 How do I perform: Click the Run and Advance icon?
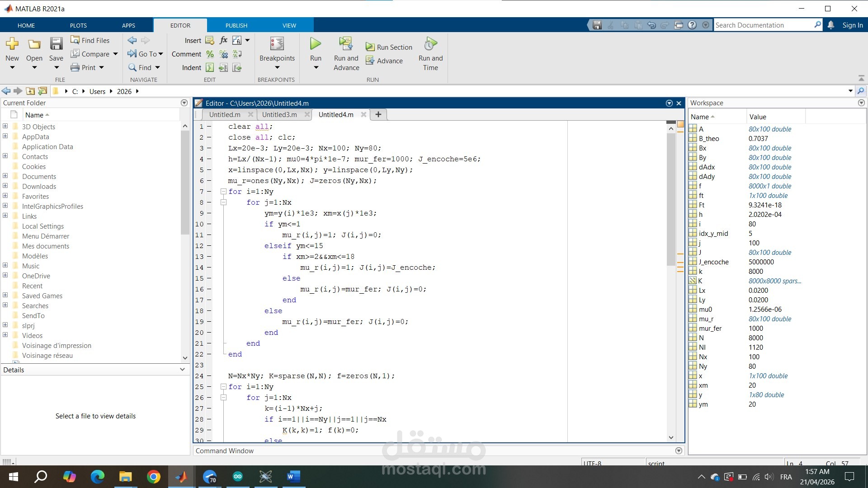(x=346, y=44)
